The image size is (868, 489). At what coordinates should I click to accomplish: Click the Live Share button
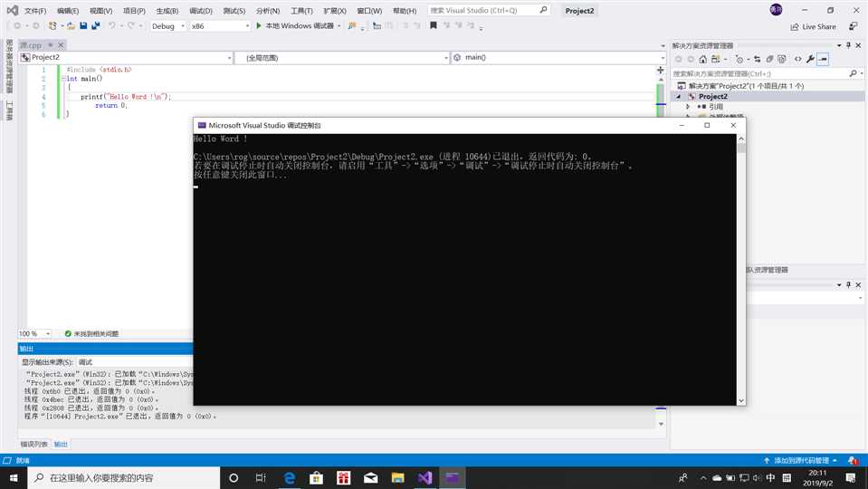(x=813, y=26)
